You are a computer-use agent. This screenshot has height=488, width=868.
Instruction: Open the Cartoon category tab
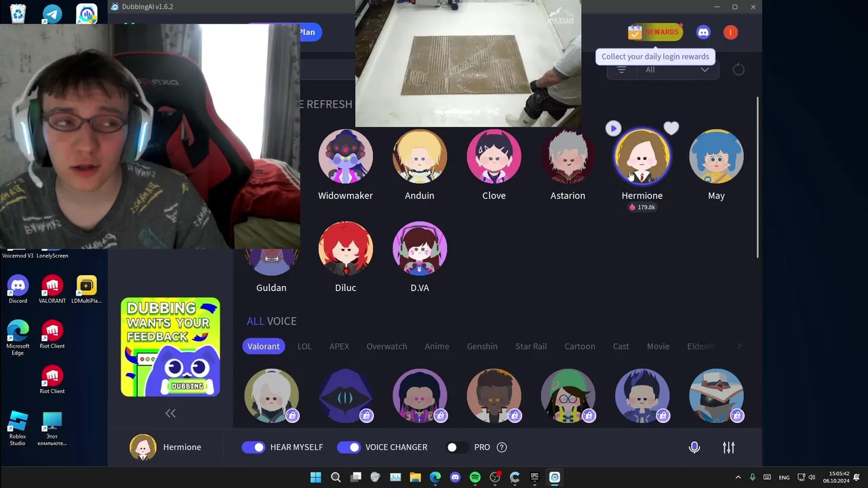point(580,346)
